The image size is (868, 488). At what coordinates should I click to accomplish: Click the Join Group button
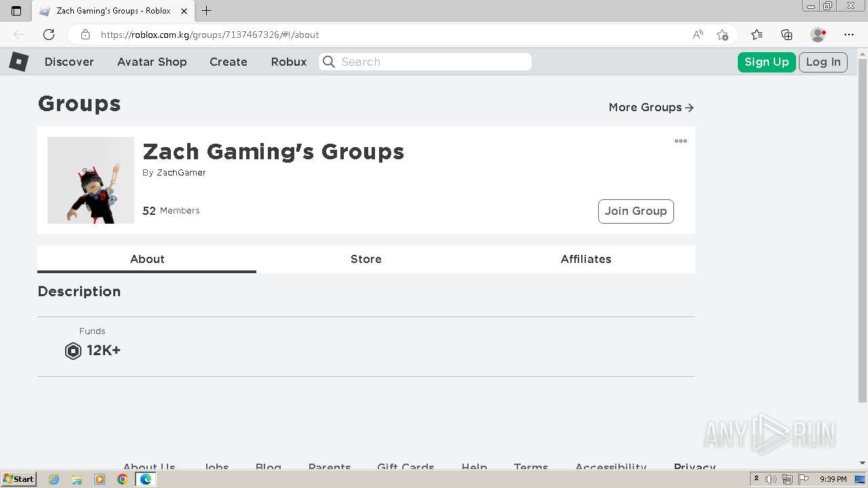(636, 211)
